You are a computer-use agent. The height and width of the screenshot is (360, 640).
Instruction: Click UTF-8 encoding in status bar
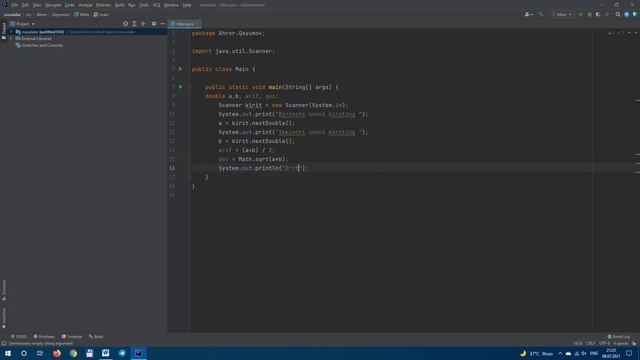pos(604,344)
